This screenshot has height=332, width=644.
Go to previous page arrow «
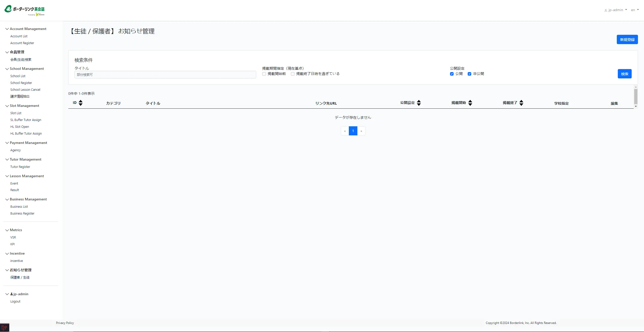pyautogui.click(x=345, y=131)
